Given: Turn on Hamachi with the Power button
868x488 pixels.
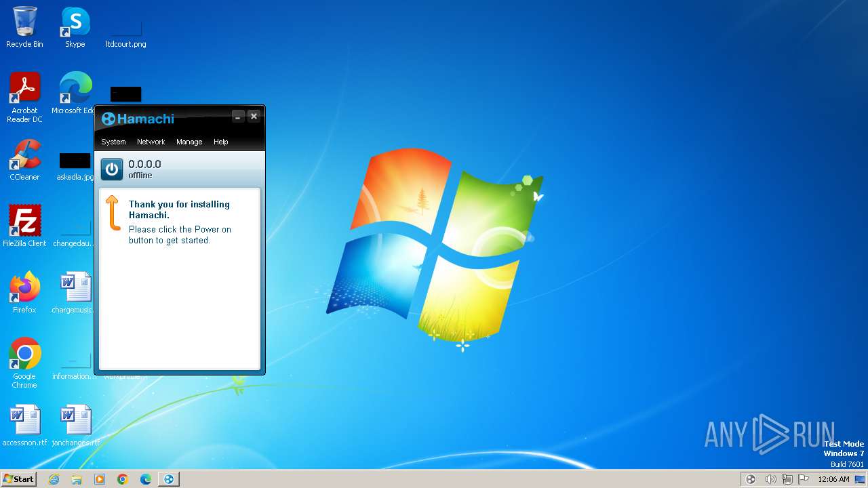Looking at the screenshot, I should coord(112,169).
